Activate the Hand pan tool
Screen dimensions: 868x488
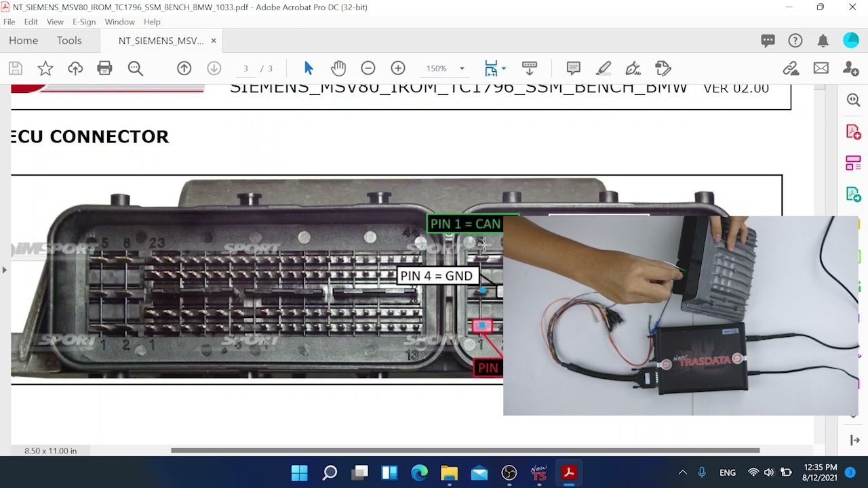[338, 68]
